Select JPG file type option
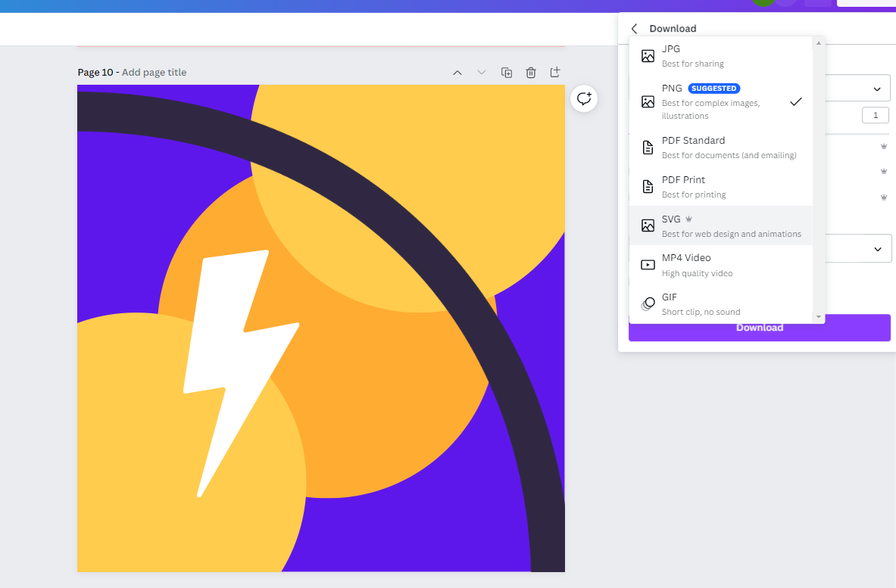The width and height of the screenshot is (896, 588). (x=720, y=56)
